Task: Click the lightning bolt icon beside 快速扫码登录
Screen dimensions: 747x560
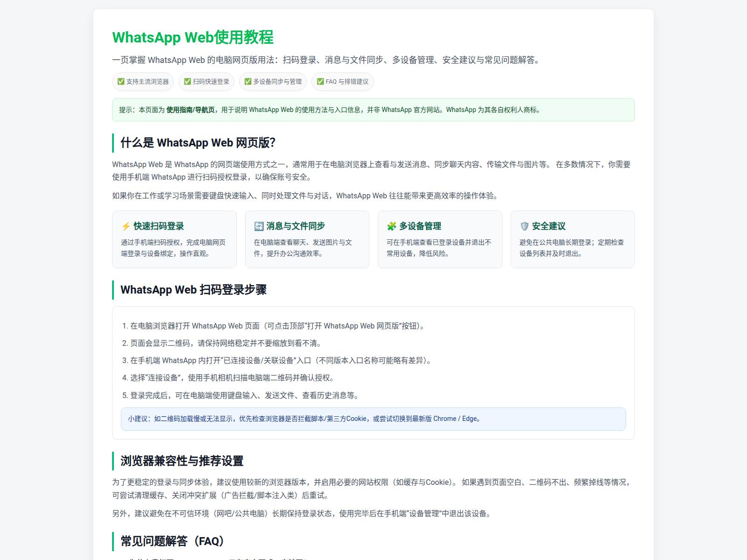Action: click(x=126, y=226)
